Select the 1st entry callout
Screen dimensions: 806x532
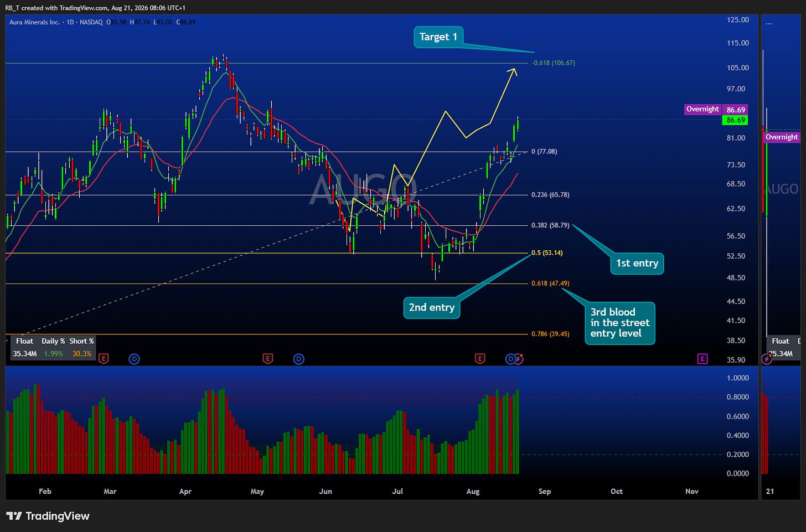637,263
